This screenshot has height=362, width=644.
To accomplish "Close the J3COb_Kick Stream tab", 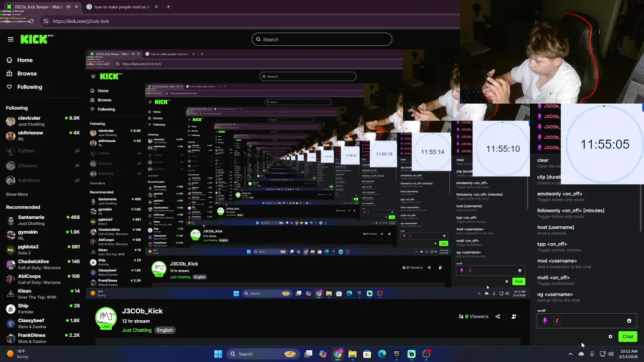I will pos(76,7).
